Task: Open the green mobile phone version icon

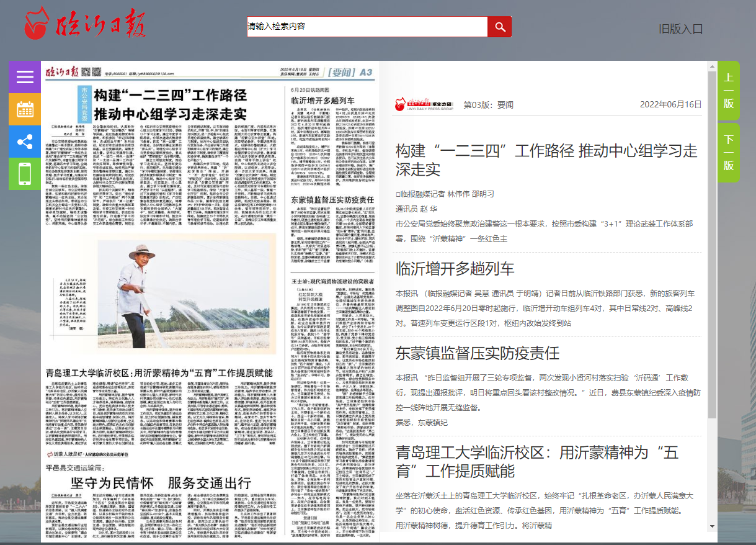Action: coord(25,174)
